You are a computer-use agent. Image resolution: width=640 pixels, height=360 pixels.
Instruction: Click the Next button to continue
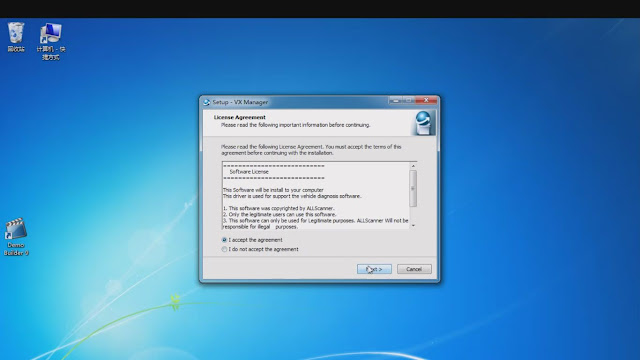coord(374,269)
